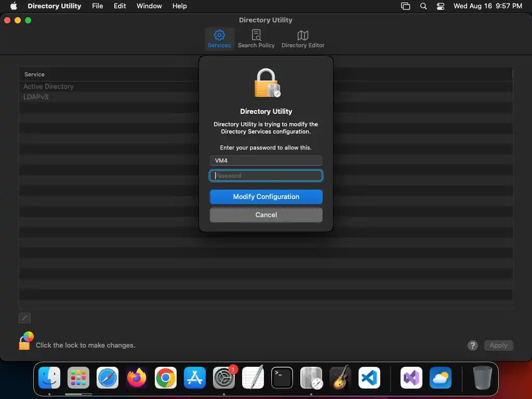Switch to Search Policy tab

point(256,39)
